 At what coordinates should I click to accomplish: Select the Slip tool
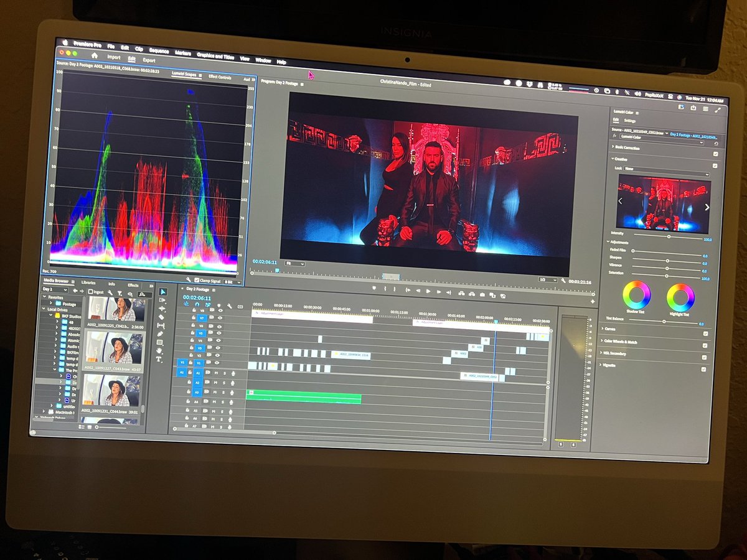coord(161,325)
